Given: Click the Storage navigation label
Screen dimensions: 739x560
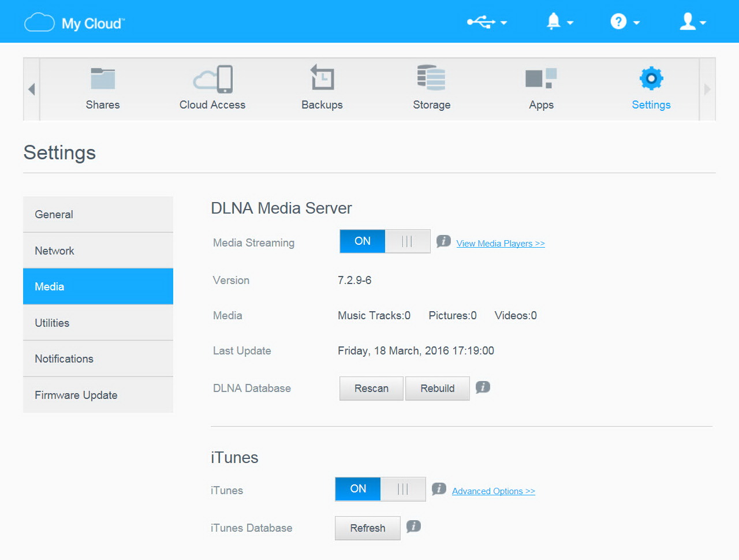Looking at the screenshot, I should tap(432, 105).
